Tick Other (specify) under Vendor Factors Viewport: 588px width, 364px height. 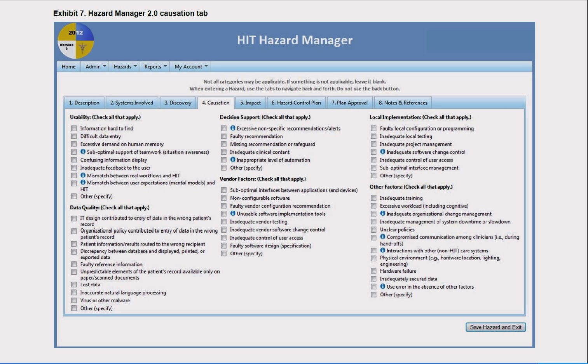[224, 254]
